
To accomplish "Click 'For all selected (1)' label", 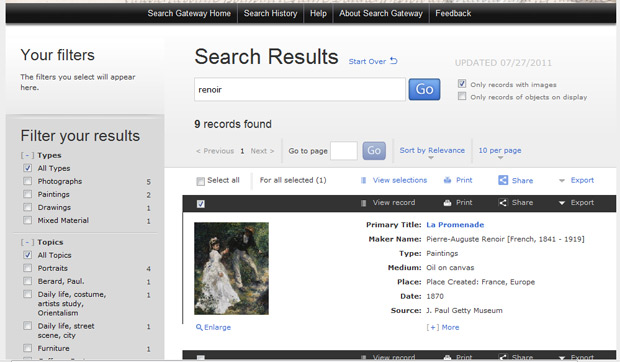I will tap(293, 180).
